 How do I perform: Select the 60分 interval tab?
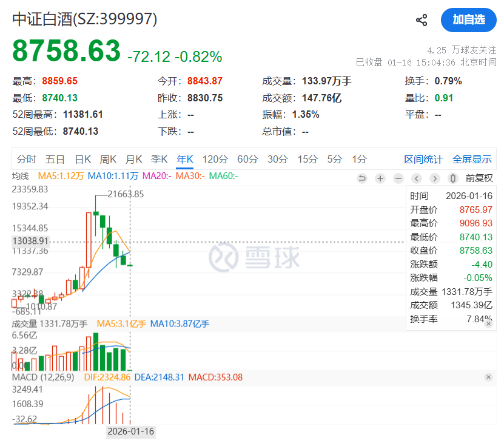[x=247, y=160]
